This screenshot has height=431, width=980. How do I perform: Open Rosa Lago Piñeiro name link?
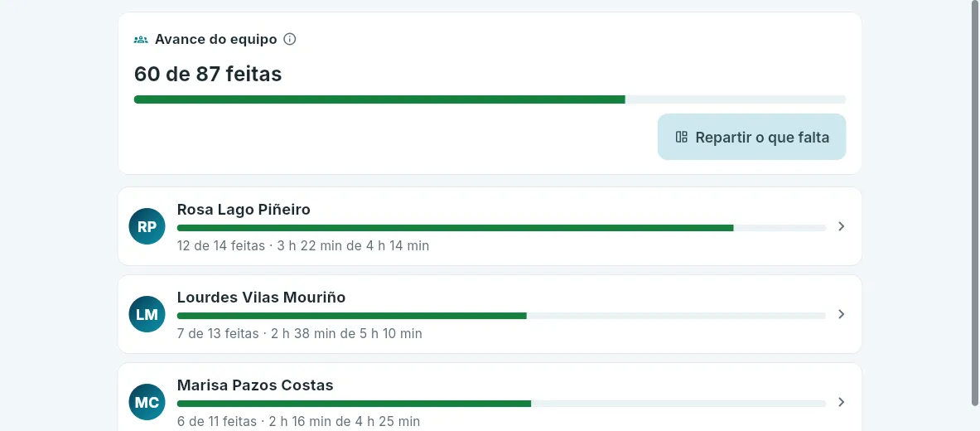tap(244, 210)
